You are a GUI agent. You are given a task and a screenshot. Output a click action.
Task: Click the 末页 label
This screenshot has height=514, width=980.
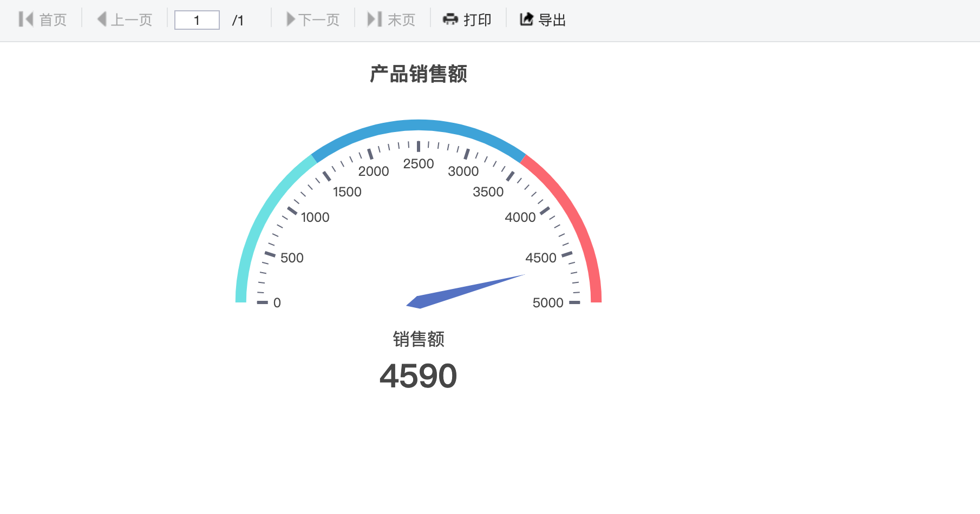[401, 20]
